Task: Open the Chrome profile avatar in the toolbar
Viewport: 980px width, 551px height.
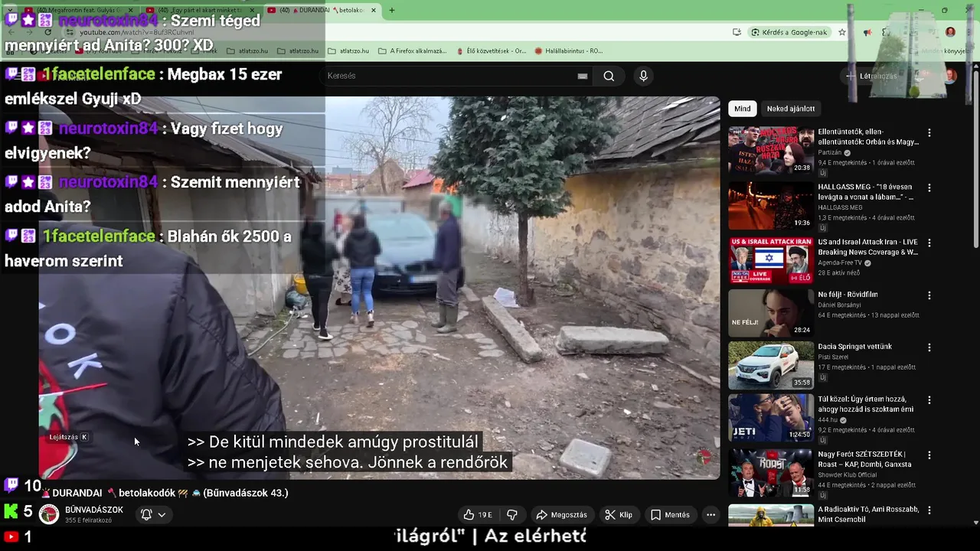Action: (x=950, y=32)
